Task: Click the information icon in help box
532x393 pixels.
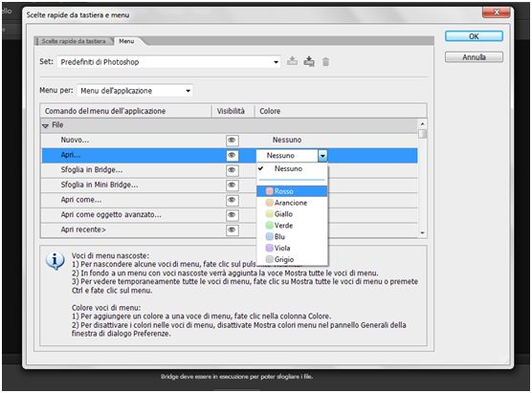Action: pos(55,261)
